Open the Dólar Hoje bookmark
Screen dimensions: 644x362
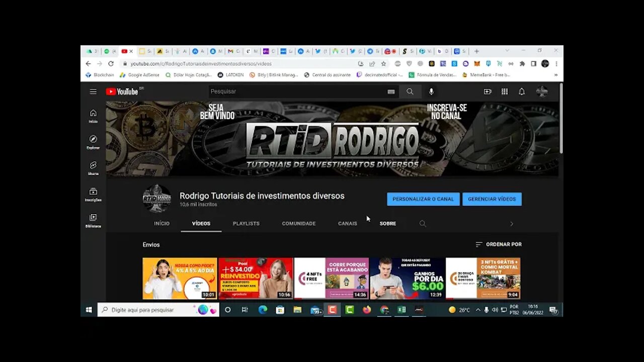pos(188,75)
